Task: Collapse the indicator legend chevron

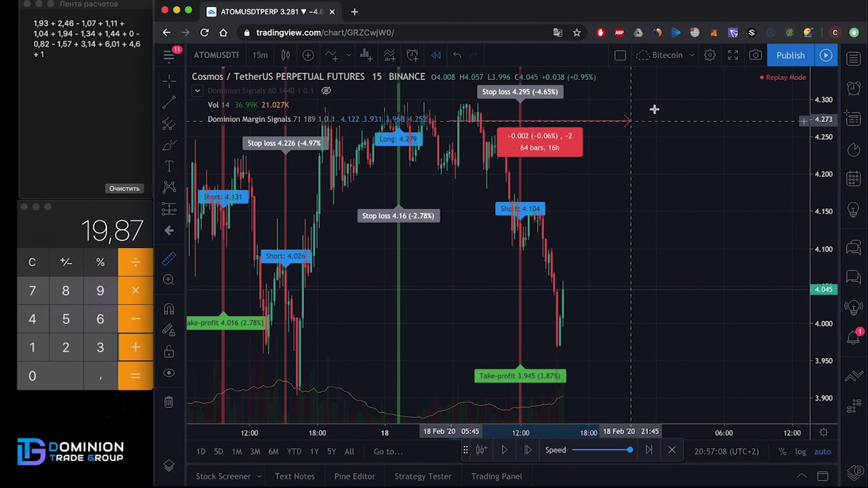Action: click(x=197, y=91)
